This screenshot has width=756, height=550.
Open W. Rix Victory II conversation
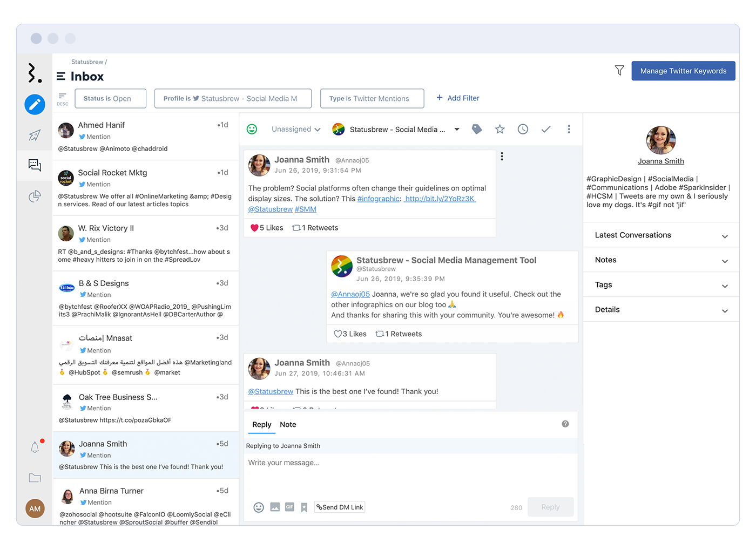point(146,243)
